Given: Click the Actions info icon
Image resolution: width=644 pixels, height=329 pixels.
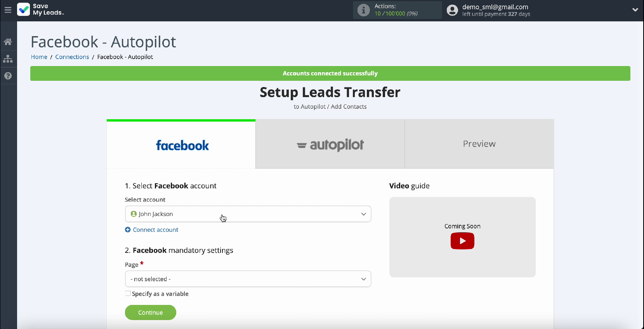Looking at the screenshot, I should point(363,10).
